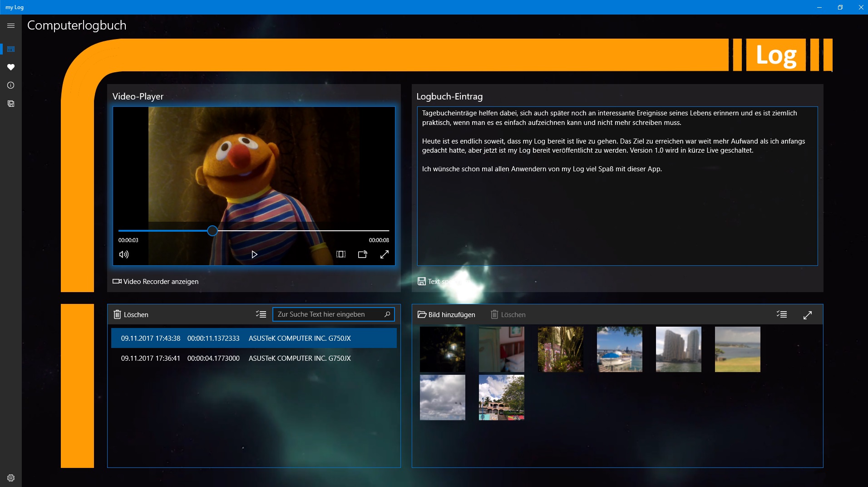Open the save/backup sidebar icon
Image resolution: width=868 pixels, height=487 pixels.
point(11,104)
